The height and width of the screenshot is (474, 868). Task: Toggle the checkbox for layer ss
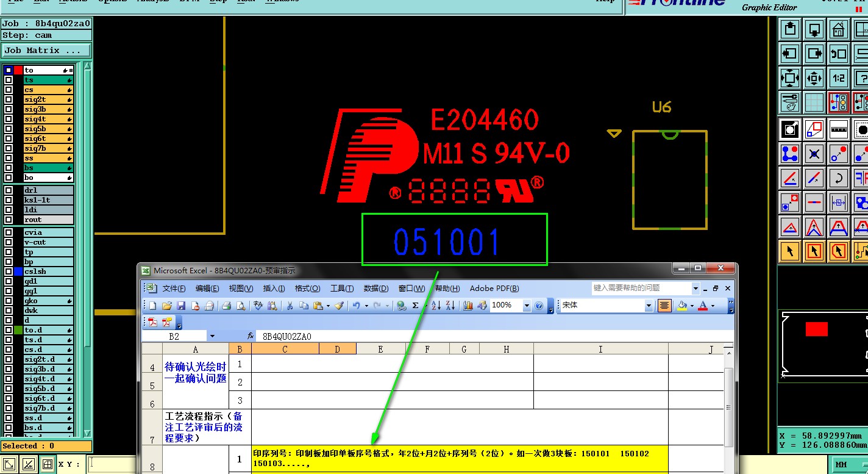coord(9,158)
